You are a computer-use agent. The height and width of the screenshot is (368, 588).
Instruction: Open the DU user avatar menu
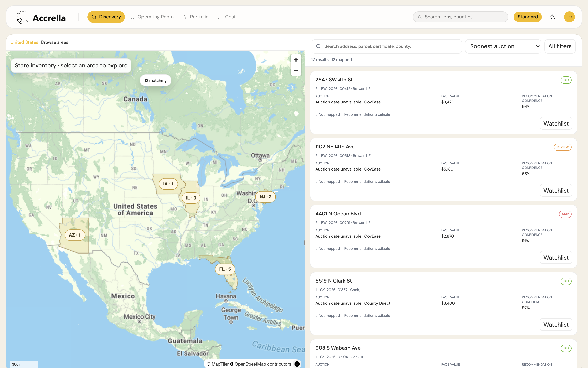point(569,17)
